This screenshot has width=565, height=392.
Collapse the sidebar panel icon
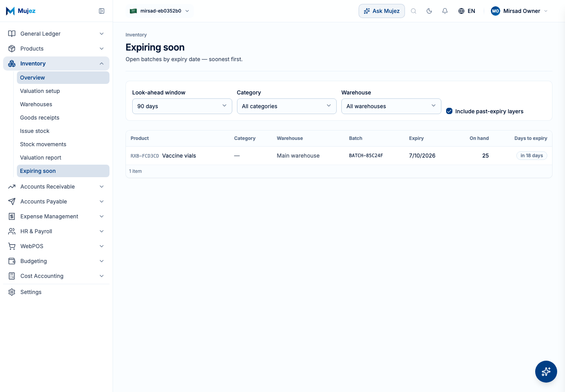(102, 11)
